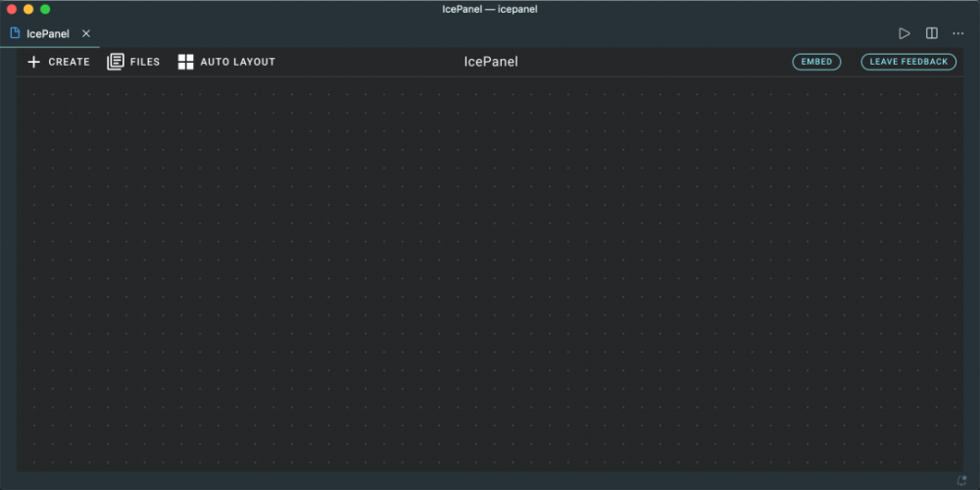Click the Embed button

817,62
